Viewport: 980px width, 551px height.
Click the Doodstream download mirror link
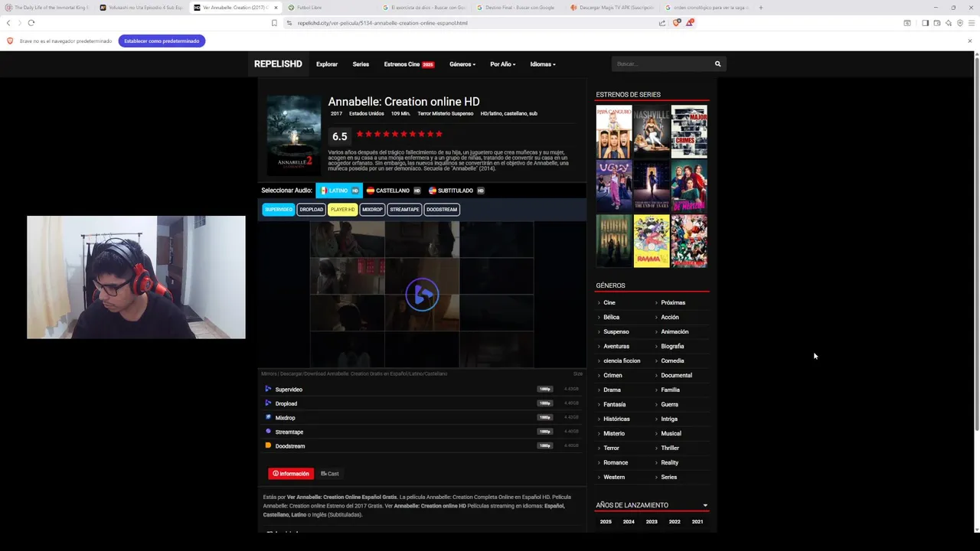coord(290,446)
